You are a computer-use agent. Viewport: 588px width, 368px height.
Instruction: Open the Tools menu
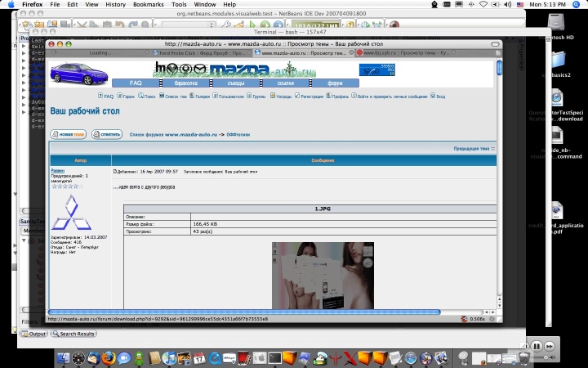click(179, 5)
